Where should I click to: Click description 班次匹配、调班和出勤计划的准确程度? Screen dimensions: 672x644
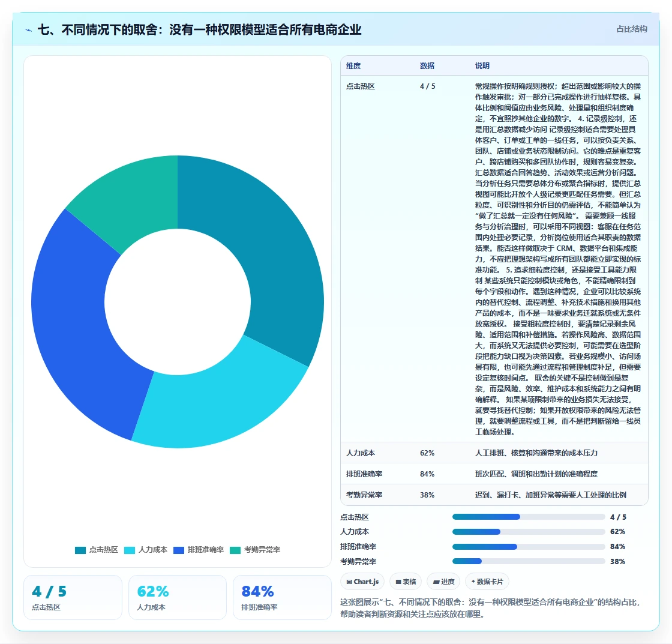[x=536, y=474]
